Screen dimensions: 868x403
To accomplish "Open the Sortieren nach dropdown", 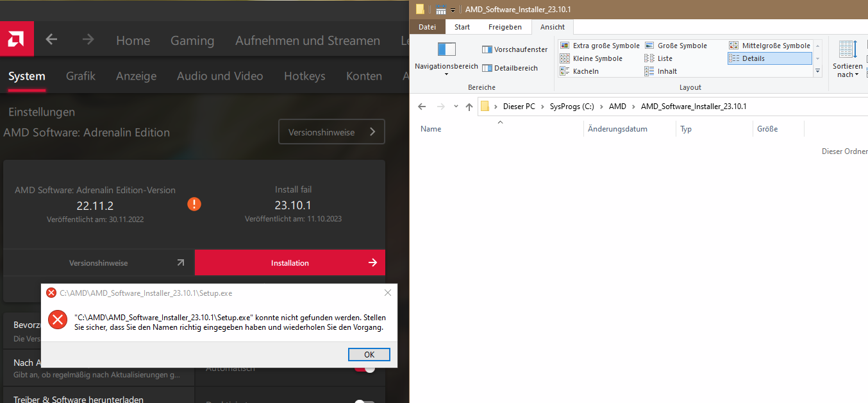I will (847, 58).
